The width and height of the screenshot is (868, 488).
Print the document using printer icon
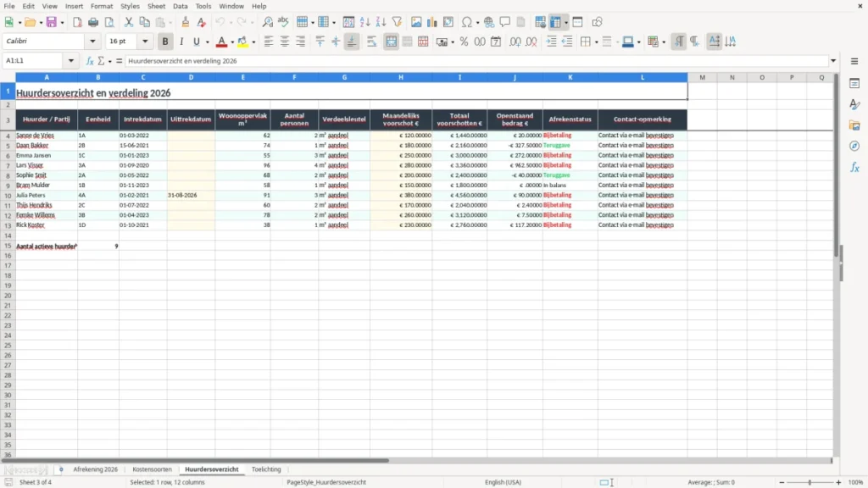click(x=93, y=22)
